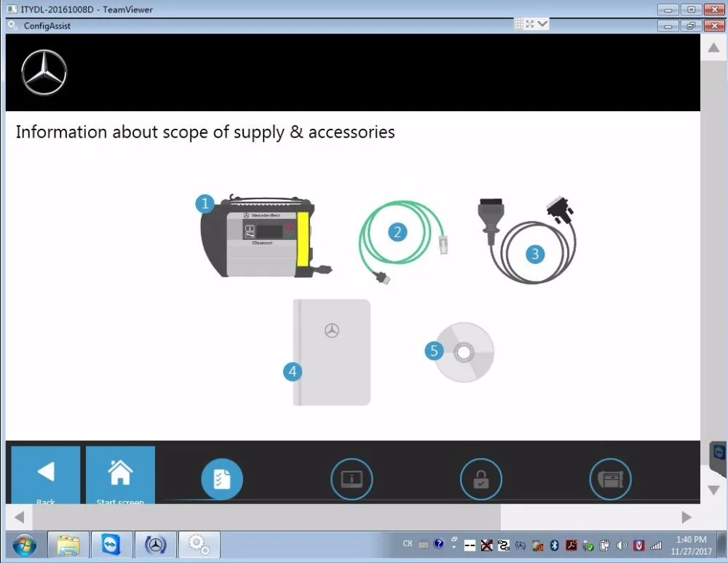Click the horizontal scrollbar right arrow

click(x=687, y=517)
